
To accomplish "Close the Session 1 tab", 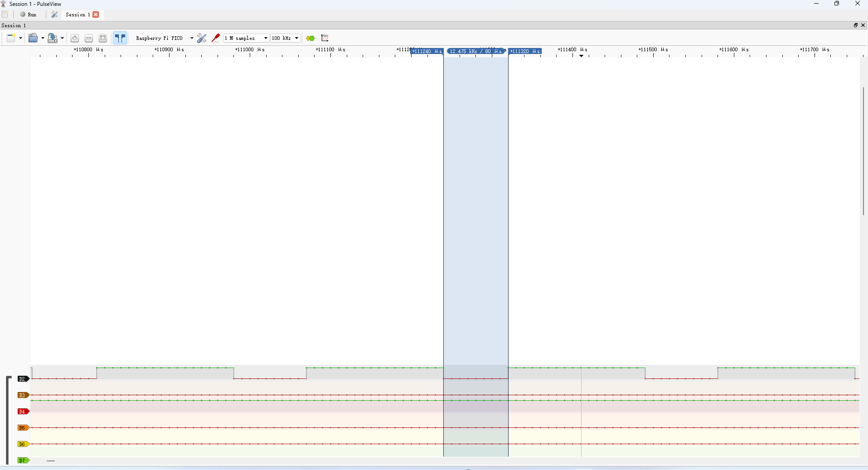I will [96, 15].
